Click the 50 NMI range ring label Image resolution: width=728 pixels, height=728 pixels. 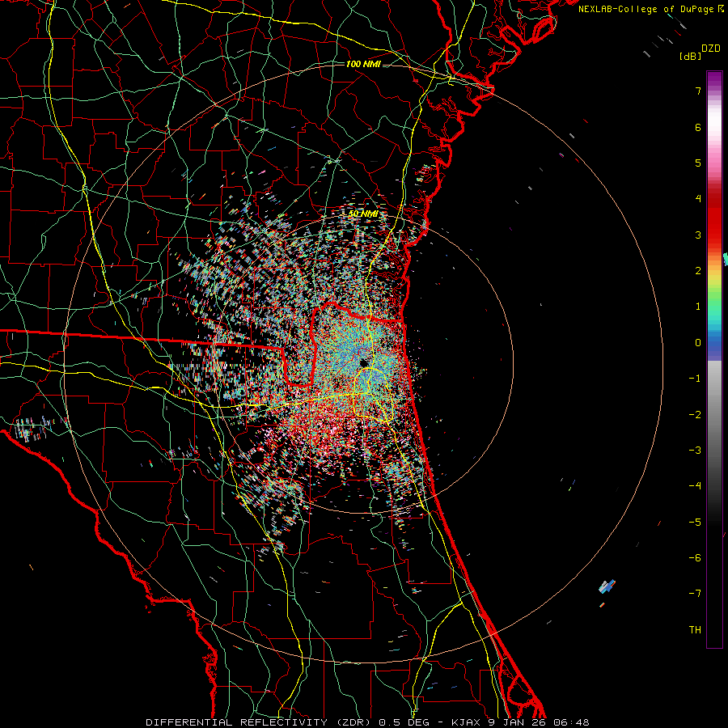363,214
